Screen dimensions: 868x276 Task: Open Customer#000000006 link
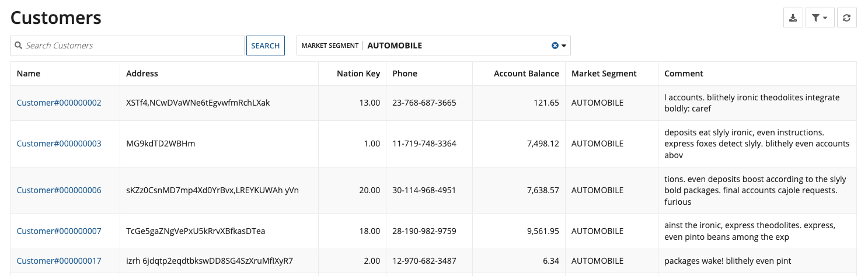pos(59,190)
